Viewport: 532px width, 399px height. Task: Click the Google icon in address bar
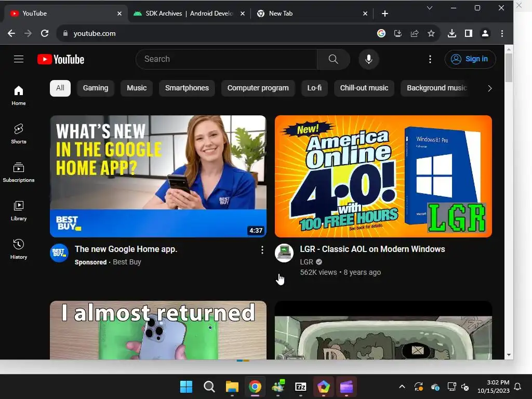(x=381, y=33)
